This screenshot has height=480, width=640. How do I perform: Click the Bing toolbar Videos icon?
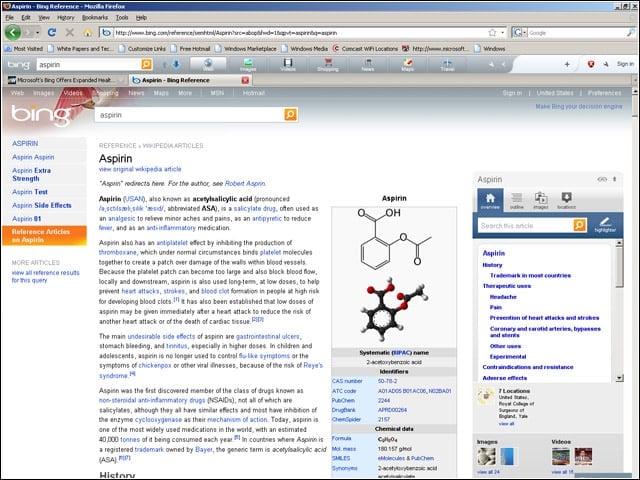point(288,64)
